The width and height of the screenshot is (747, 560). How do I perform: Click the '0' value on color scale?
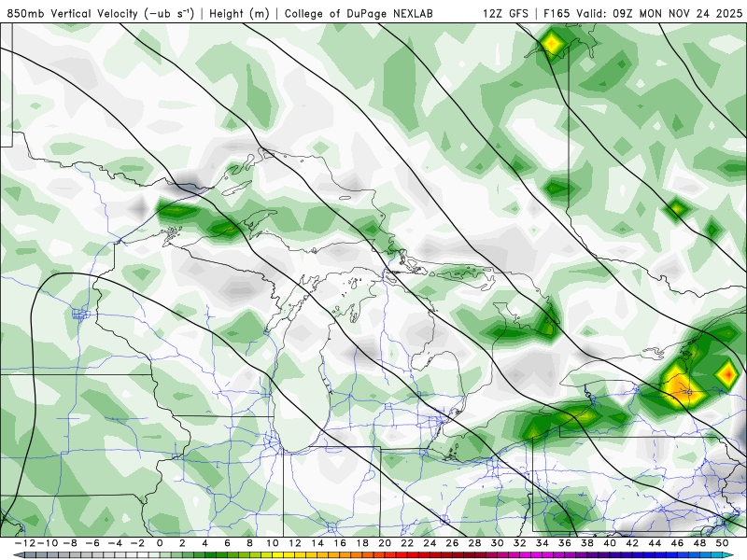[160, 543]
